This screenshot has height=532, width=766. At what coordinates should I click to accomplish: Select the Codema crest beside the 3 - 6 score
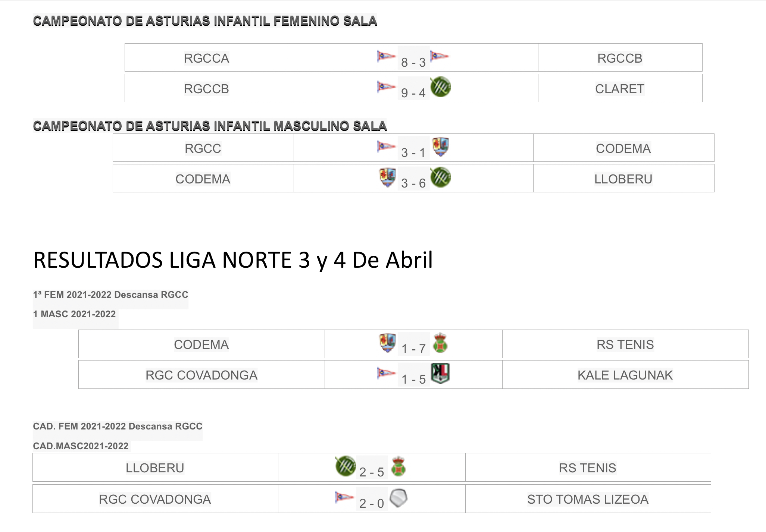pyautogui.click(x=388, y=177)
